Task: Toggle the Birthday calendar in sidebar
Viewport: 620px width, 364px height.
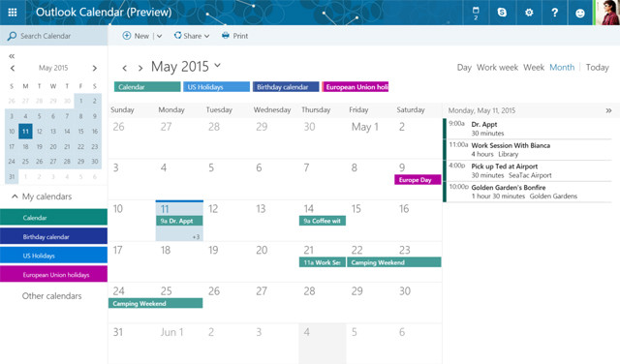Action: click(53, 236)
